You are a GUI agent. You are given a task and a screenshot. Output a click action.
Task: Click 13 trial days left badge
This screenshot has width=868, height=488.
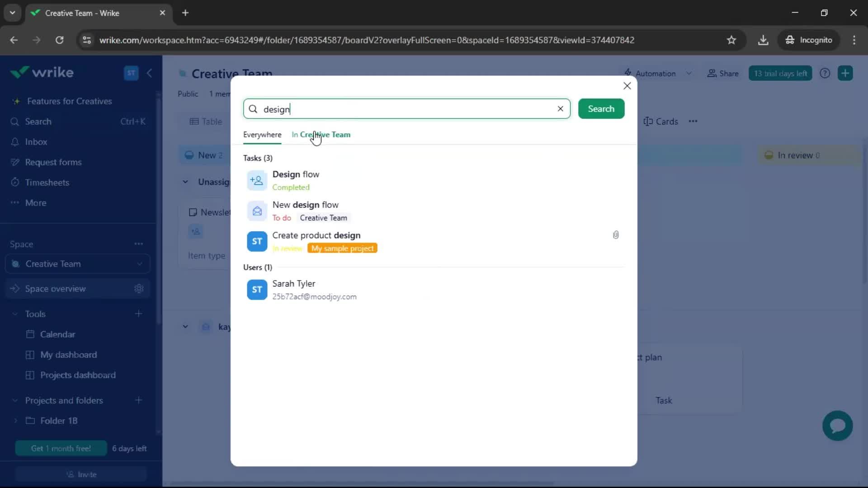780,73
